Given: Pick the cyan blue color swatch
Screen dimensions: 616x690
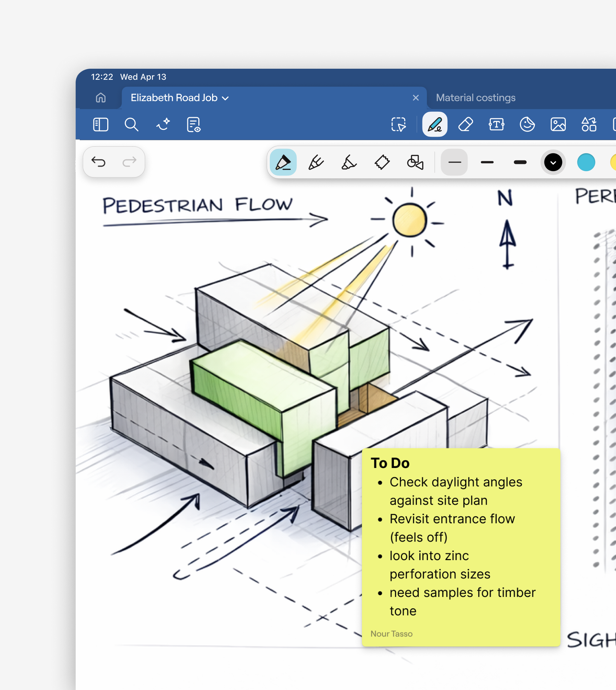Looking at the screenshot, I should [x=586, y=162].
